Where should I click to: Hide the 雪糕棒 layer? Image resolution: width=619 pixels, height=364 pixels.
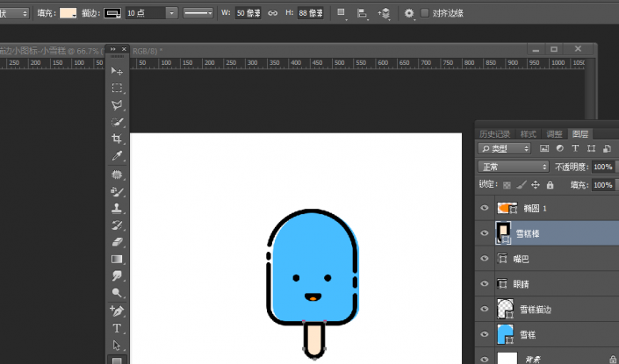pyautogui.click(x=485, y=233)
